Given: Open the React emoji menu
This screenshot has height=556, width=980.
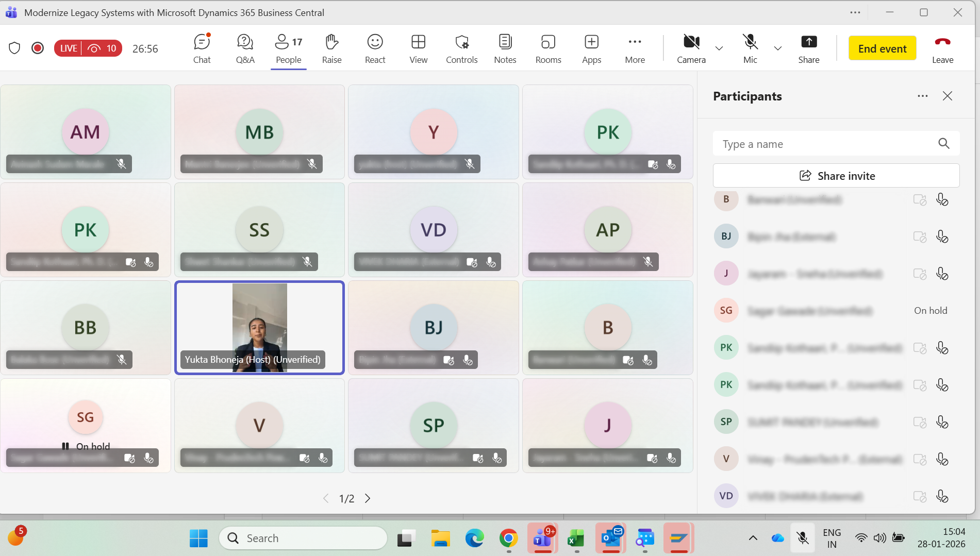Looking at the screenshot, I should point(375,48).
